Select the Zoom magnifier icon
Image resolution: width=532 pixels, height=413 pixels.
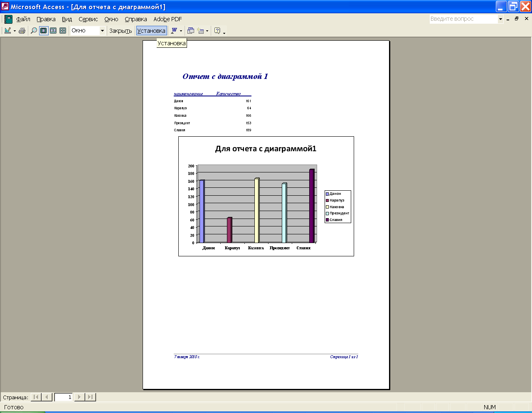pyautogui.click(x=34, y=31)
